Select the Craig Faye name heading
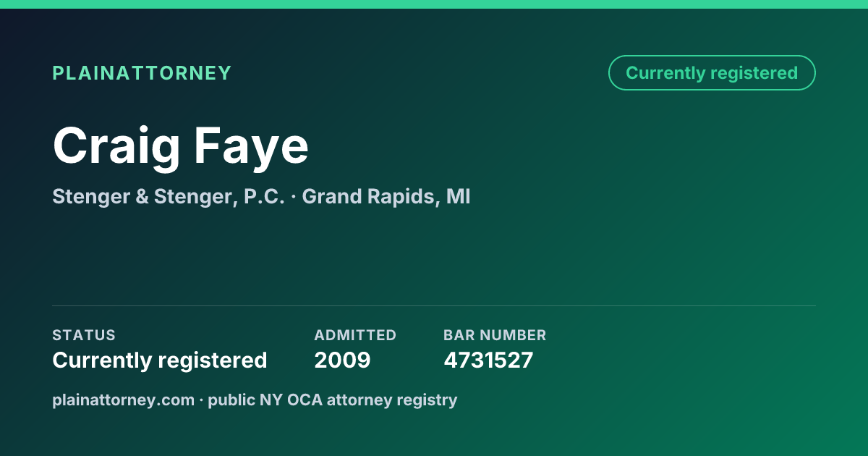The width and height of the screenshot is (868, 456). [x=181, y=145]
